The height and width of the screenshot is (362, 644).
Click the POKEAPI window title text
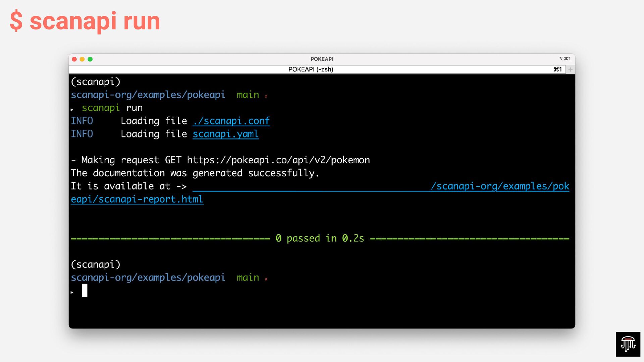(322, 59)
